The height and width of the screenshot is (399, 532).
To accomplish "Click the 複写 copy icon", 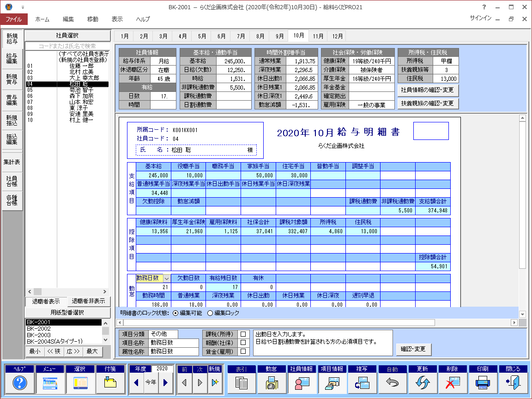I will (x=362, y=383).
